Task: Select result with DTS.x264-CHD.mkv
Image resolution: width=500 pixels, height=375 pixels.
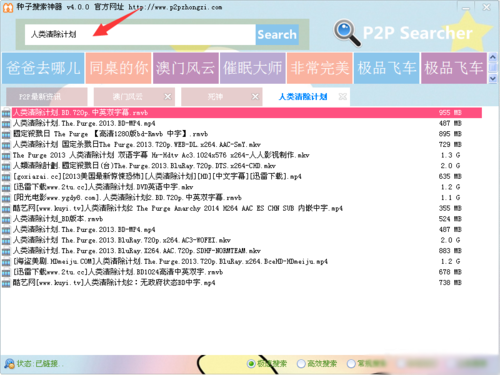Action: pyautogui.click(x=247, y=166)
